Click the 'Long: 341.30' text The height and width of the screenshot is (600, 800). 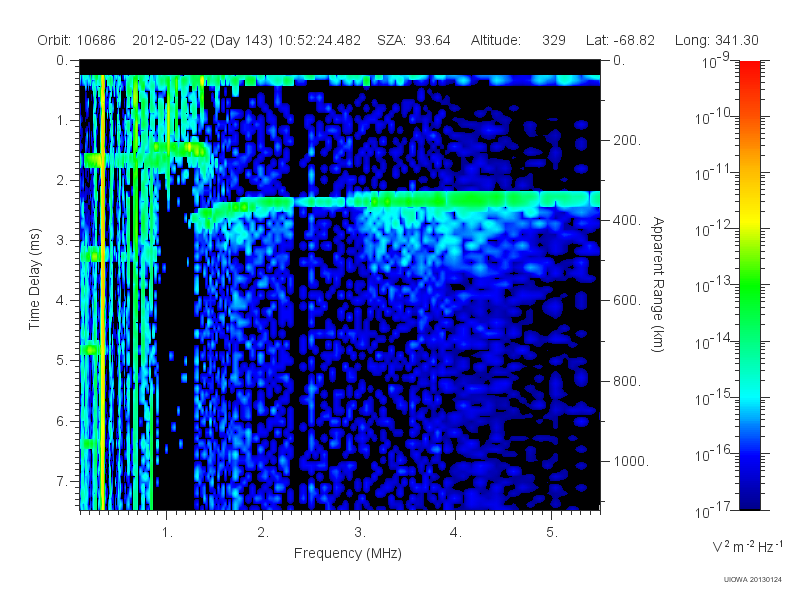[x=716, y=40]
